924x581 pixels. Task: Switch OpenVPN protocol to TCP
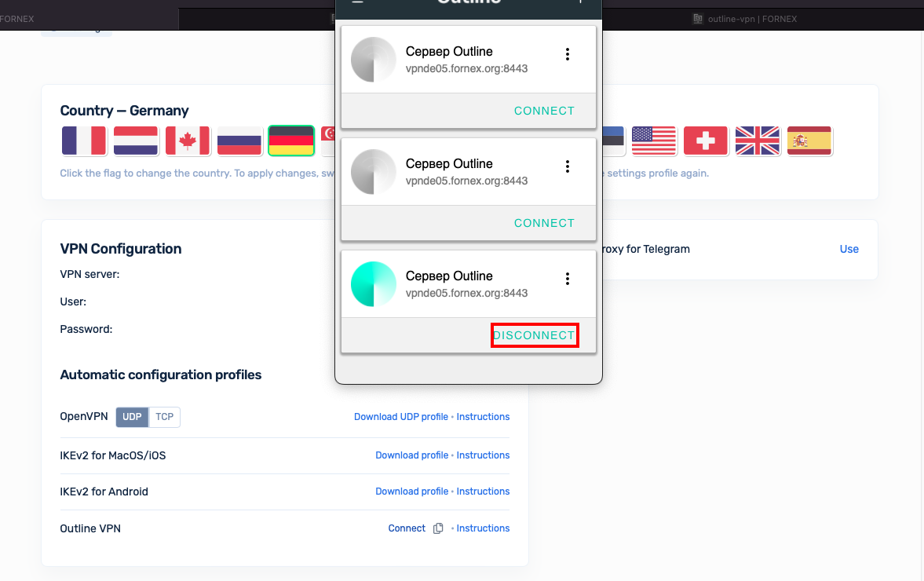pos(164,417)
